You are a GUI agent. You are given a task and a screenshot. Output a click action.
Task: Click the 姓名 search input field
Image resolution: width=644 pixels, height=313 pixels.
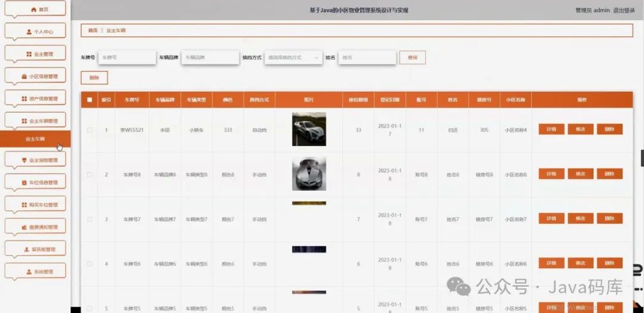point(367,57)
